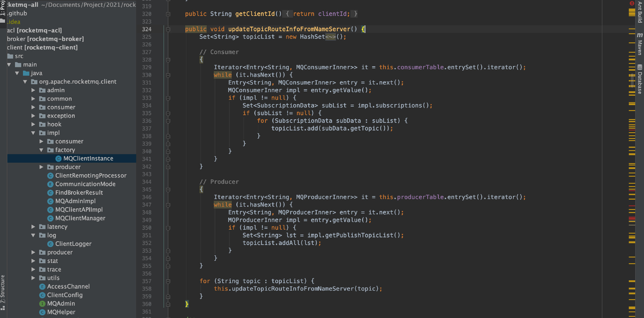Image resolution: width=644 pixels, height=318 pixels.
Task: Click the ClientLogger class icon
Action: click(50, 244)
